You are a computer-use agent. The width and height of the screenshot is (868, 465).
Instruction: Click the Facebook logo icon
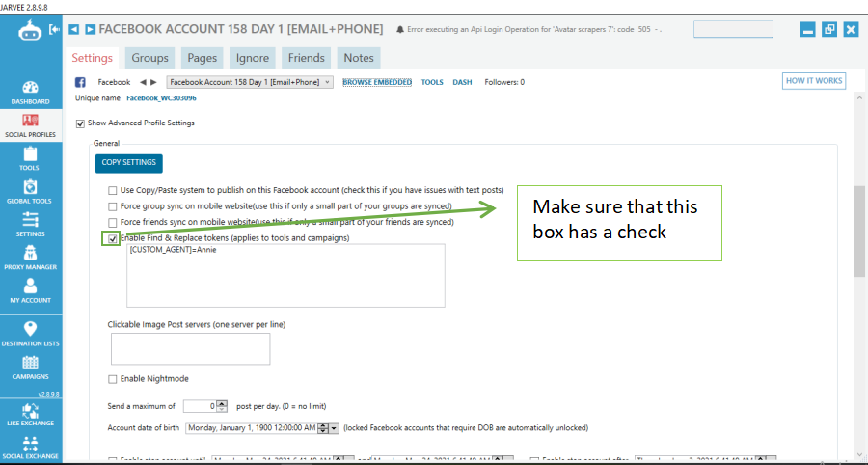80,82
